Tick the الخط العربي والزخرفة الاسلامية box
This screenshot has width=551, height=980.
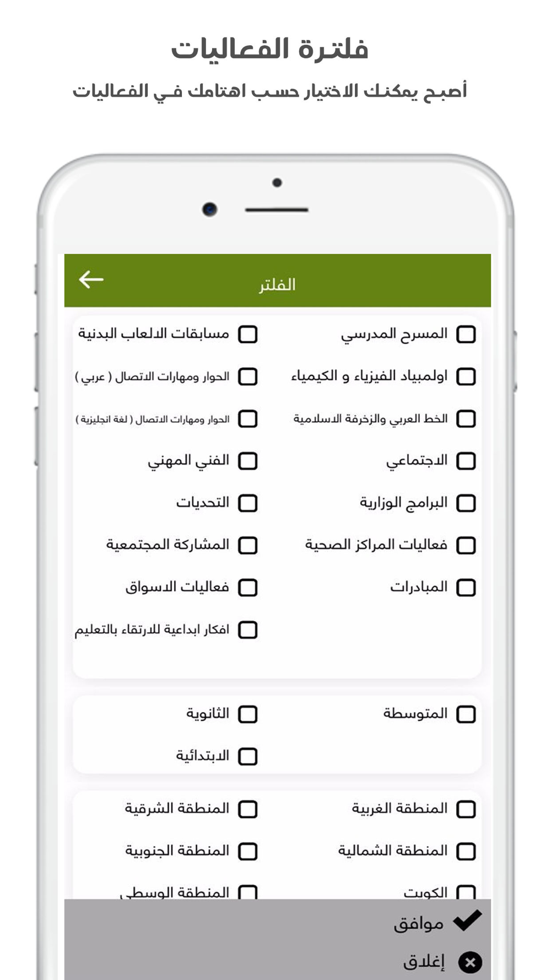click(466, 419)
